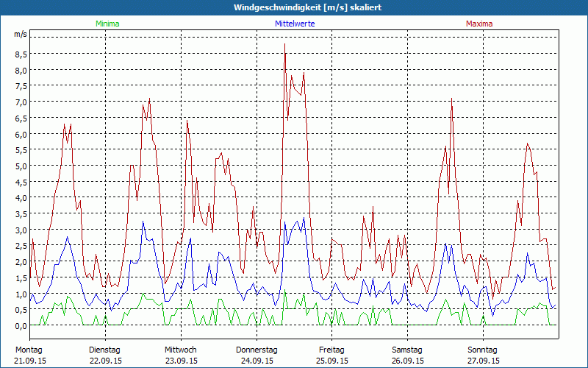588x368 pixels.
Task: Click the Samstag day label
Action: tap(407, 350)
